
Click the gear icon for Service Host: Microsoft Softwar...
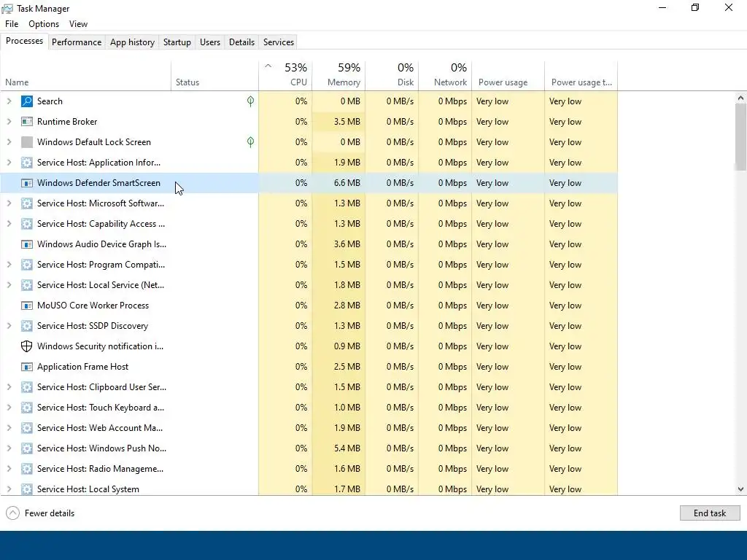(x=27, y=203)
